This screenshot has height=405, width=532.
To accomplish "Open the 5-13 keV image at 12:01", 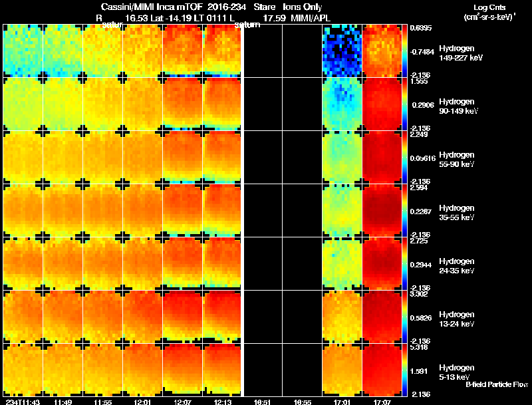I will 143,370.
